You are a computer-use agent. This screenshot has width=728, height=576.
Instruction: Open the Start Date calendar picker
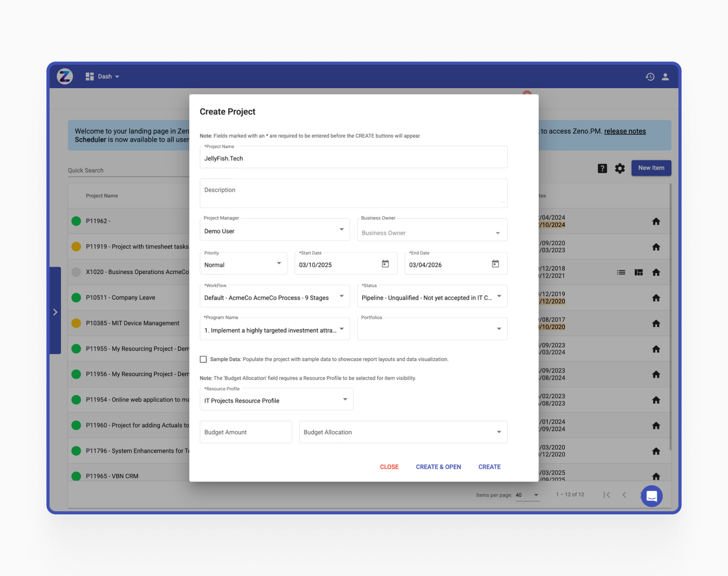pyautogui.click(x=385, y=263)
